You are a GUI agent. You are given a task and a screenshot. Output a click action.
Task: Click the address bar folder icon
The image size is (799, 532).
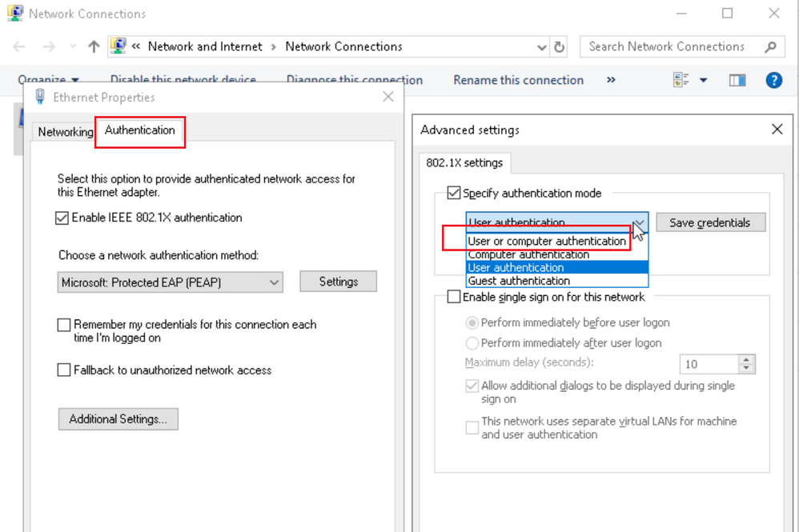coord(118,46)
